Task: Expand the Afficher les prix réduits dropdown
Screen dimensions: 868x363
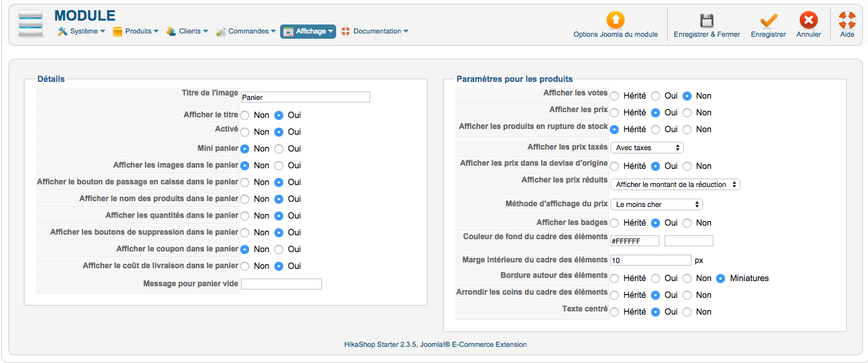Action: tap(675, 184)
